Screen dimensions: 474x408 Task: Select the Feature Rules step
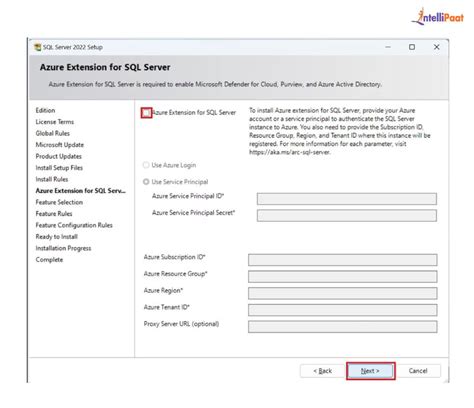(54, 214)
